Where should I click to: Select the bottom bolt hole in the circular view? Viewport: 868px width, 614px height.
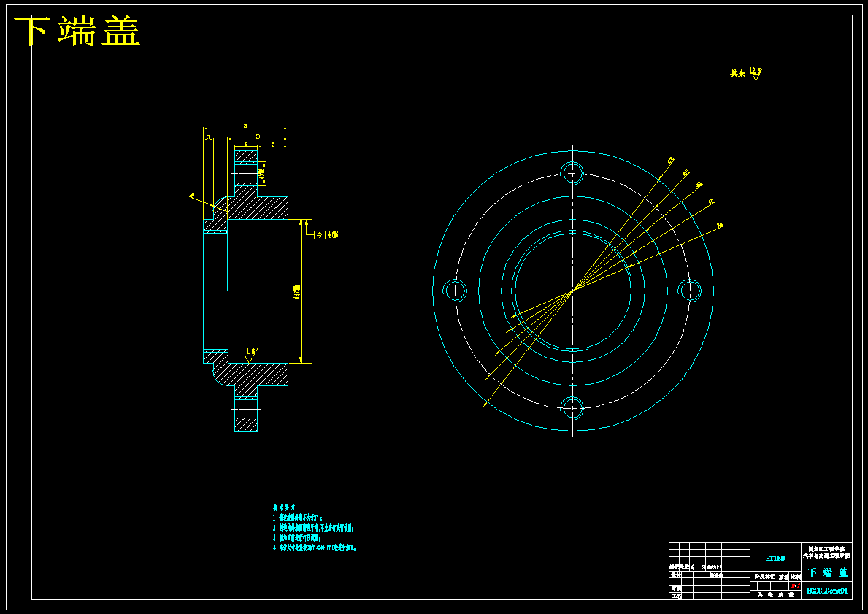point(572,408)
